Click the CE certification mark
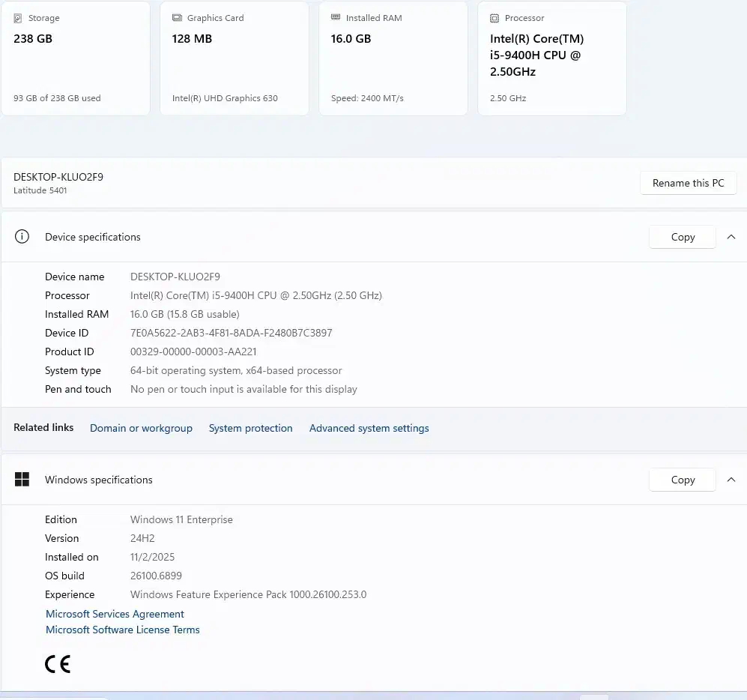Screen dimensions: 747x700 (58, 663)
